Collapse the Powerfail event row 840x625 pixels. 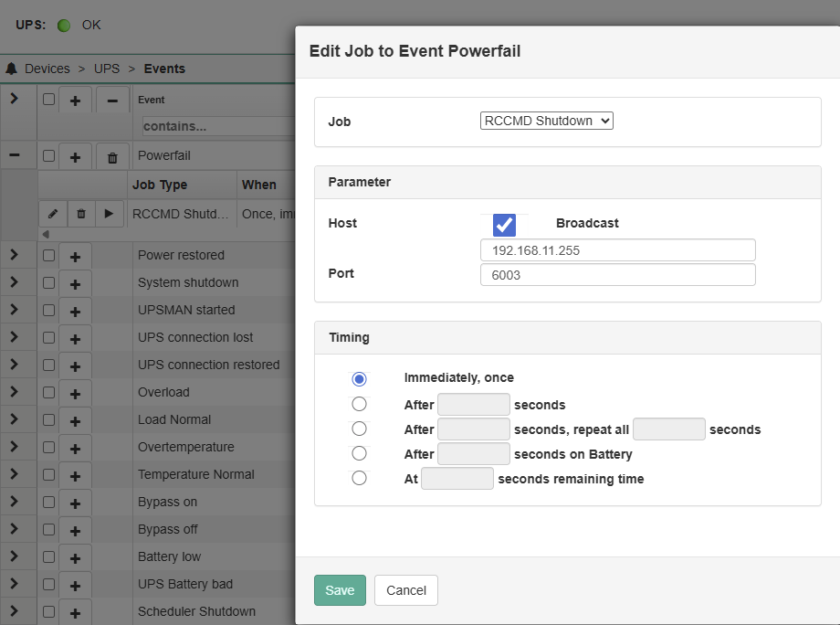point(15,155)
